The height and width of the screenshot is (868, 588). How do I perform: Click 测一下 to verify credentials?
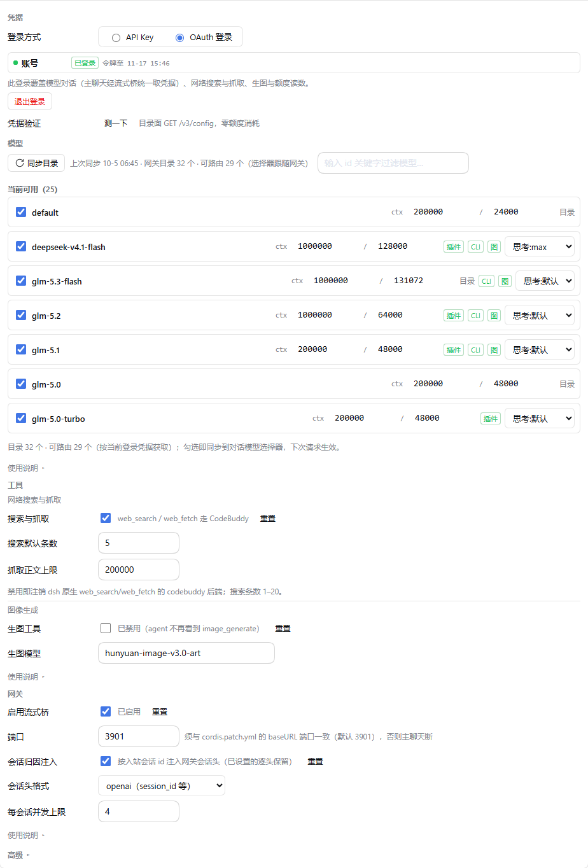116,123
